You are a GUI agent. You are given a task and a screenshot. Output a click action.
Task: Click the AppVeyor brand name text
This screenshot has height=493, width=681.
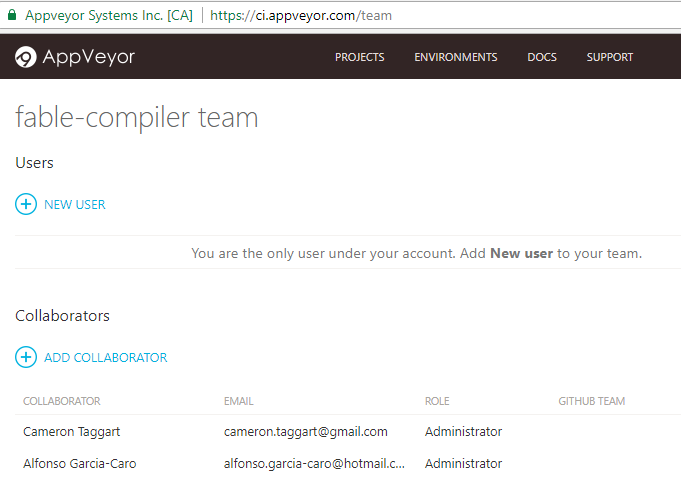click(89, 57)
